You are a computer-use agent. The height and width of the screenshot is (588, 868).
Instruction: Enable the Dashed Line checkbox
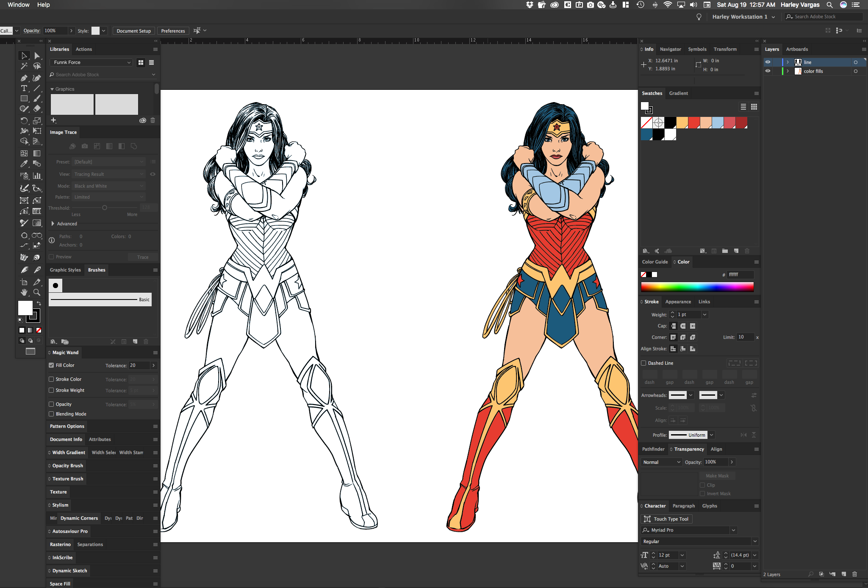pyautogui.click(x=643, y=363)
